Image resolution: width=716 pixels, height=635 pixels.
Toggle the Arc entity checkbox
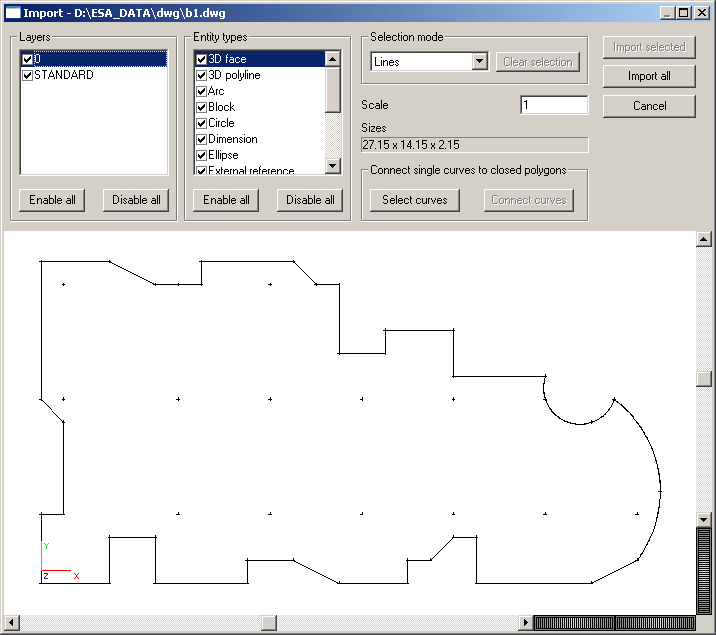click(x=201, y=91)
